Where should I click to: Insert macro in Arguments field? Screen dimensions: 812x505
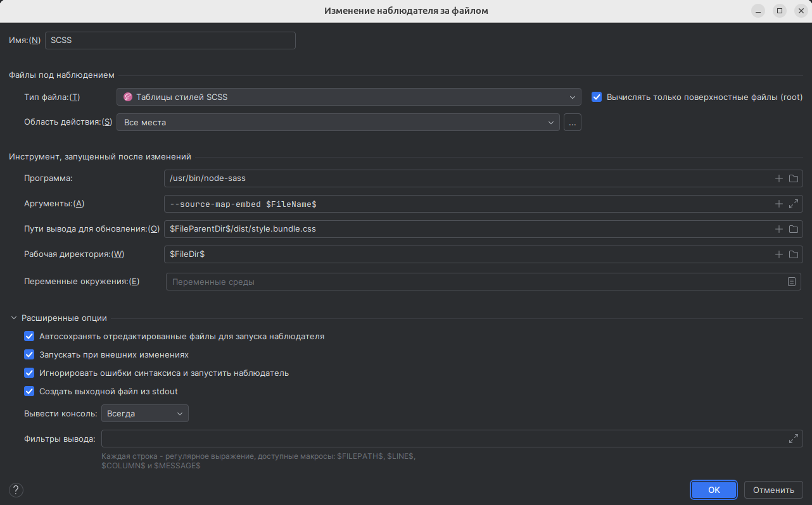[779, 204]
